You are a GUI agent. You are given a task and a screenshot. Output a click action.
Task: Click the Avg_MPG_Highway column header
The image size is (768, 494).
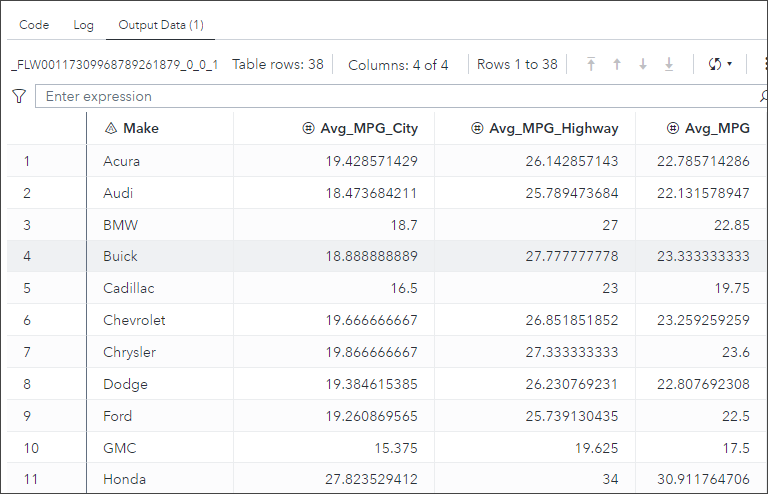535,128
